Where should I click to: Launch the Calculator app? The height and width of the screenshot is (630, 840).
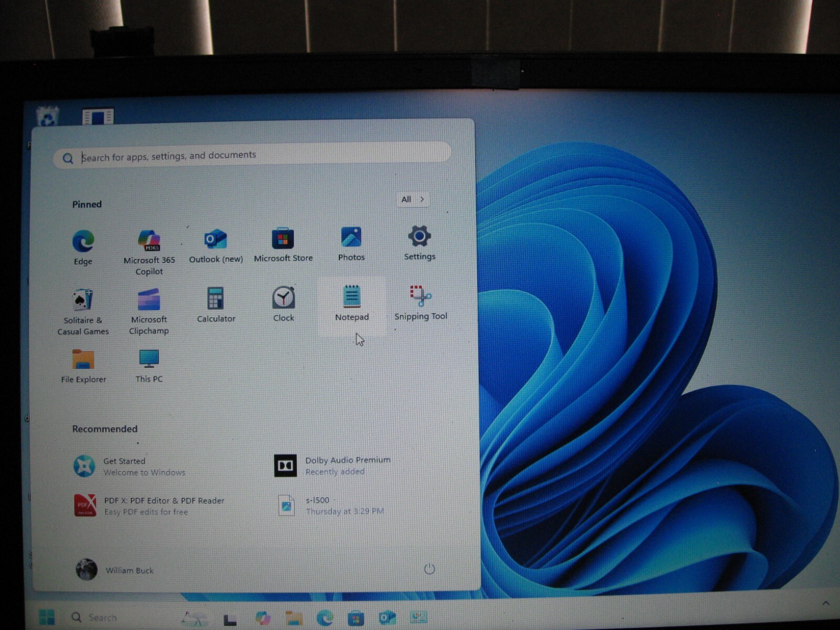[x=216, y=304]
